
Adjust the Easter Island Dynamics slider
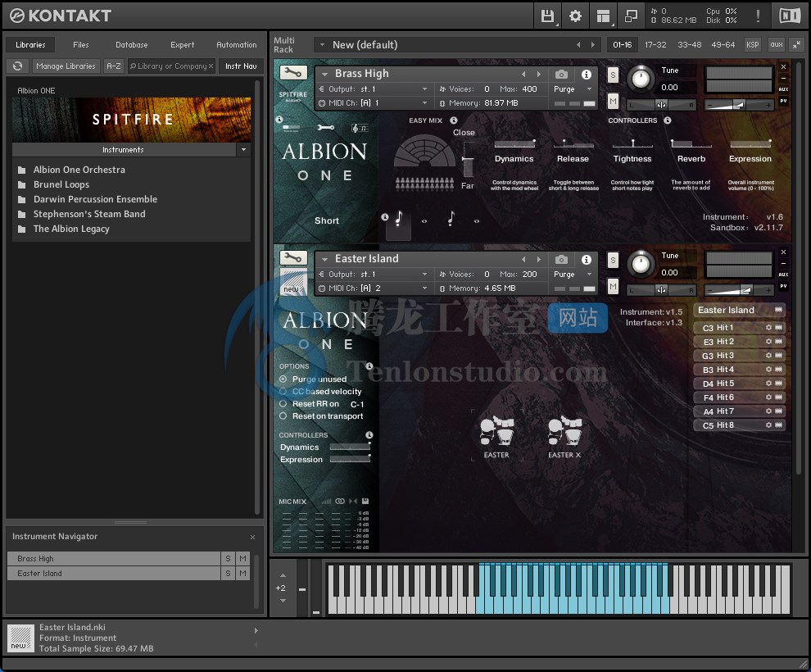point(350,447)
